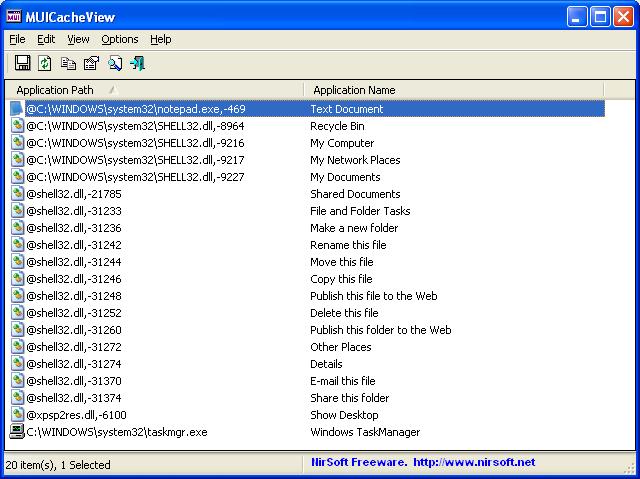This screenshot has width=640, height=479.
Task: Click path @shell32.dll,-31272
Action: point(74,347)
